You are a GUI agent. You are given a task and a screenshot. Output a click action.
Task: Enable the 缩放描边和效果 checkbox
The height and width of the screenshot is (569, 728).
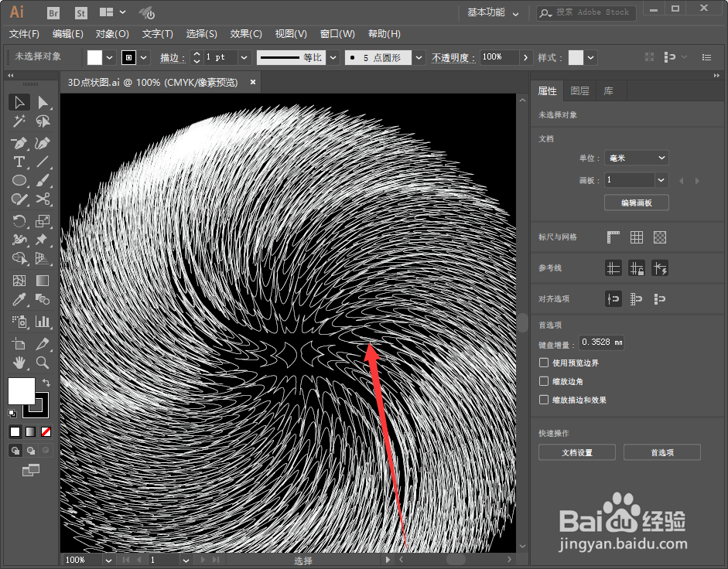point(544,400)
